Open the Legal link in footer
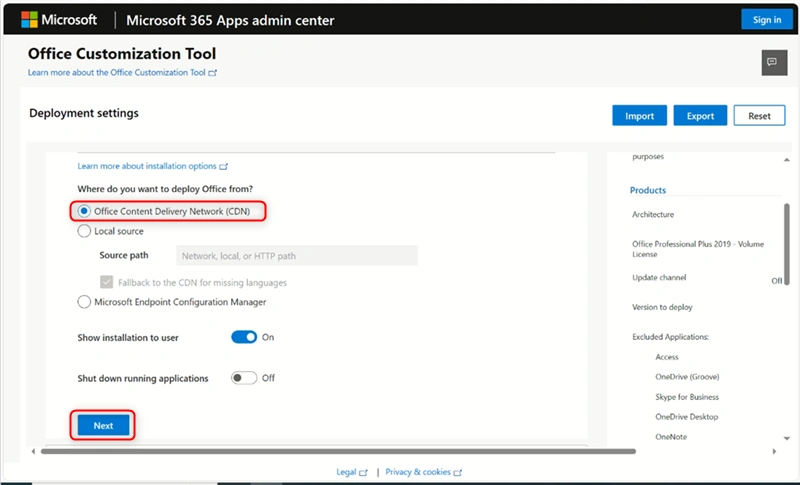 tap(352, 472)
